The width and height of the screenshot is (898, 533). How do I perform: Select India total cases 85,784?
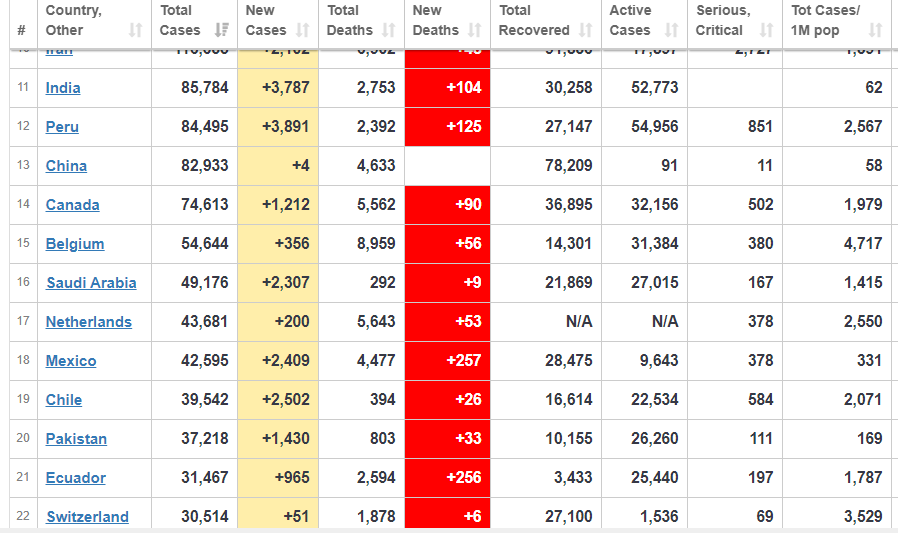coord(204,88)
